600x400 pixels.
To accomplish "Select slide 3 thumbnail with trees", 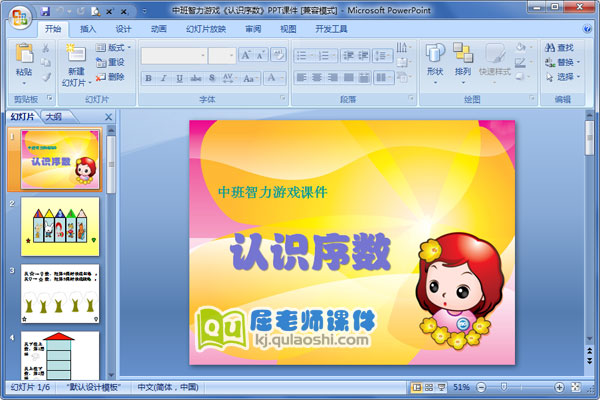I will 60,294.
